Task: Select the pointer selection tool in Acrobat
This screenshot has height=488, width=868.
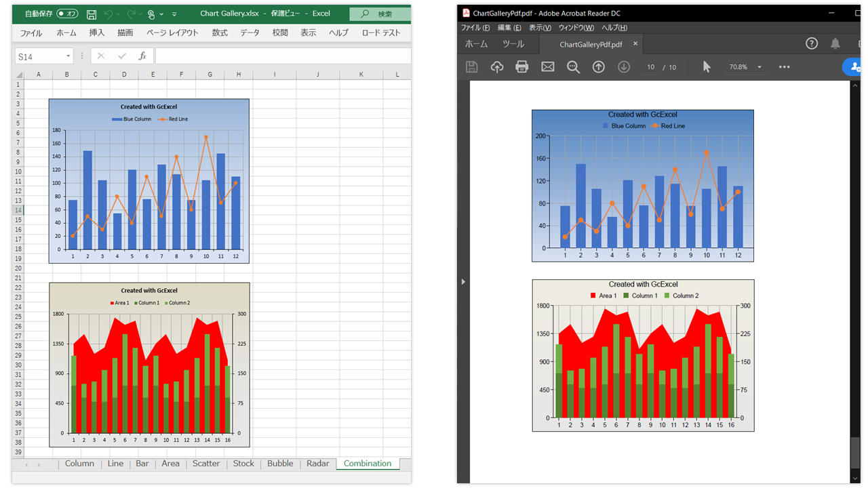Action: 707,67
